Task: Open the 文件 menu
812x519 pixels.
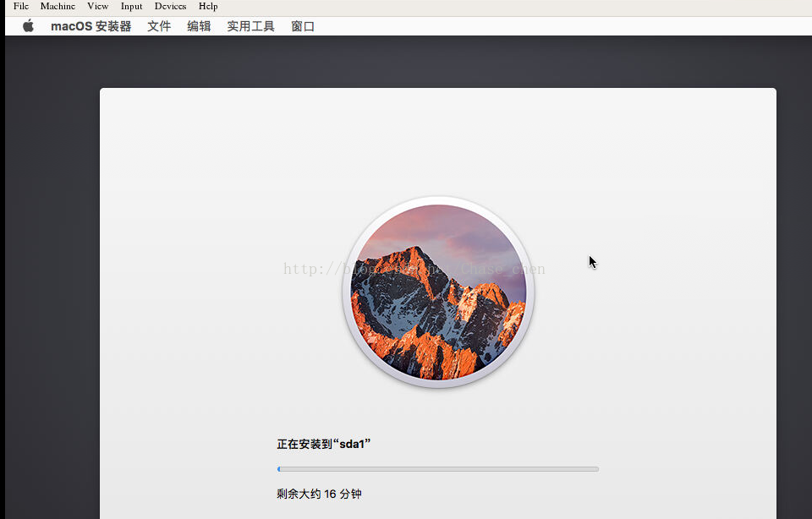Action: [159, 26]
